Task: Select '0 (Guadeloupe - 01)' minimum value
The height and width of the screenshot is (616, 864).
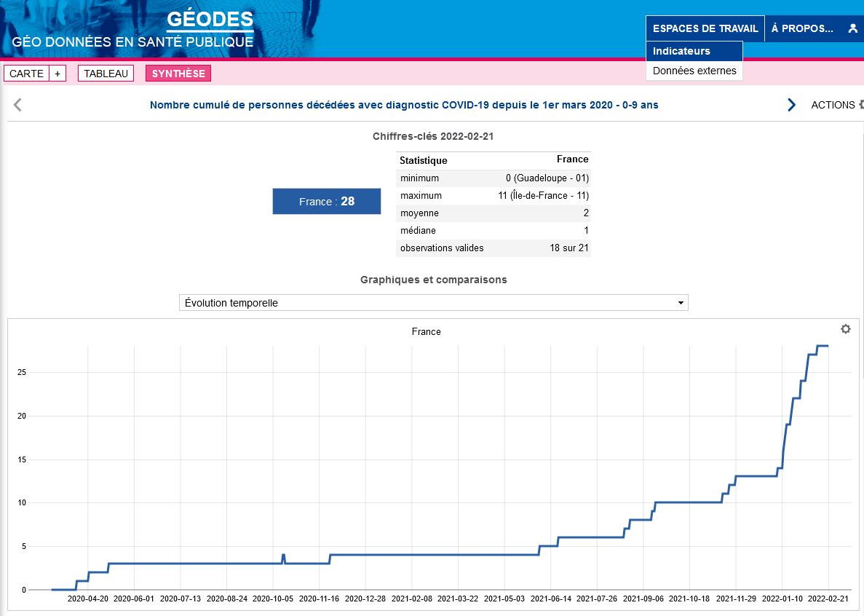Action: 547,178
